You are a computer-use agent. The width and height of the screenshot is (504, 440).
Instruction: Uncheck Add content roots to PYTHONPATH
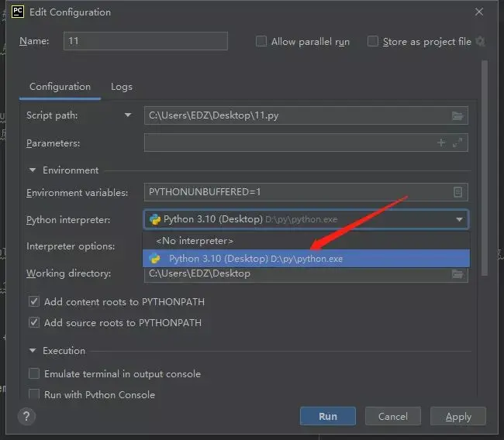click(34, 301)
